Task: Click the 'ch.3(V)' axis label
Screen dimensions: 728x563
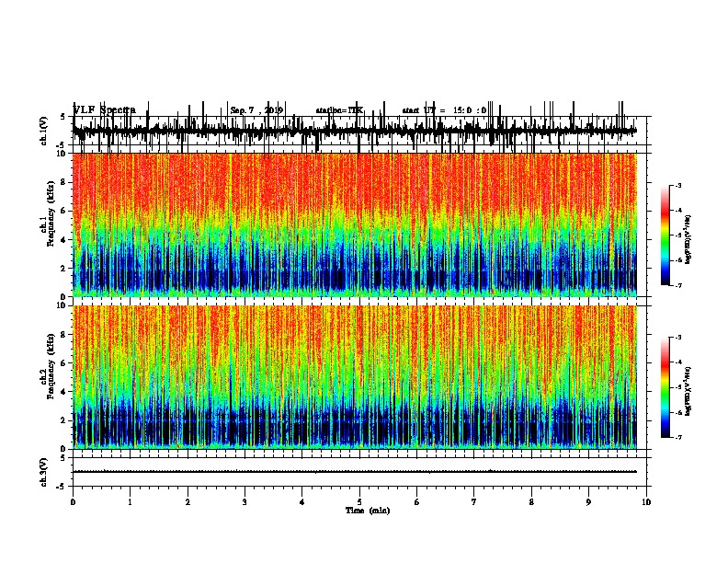Action: coord(43,472)
